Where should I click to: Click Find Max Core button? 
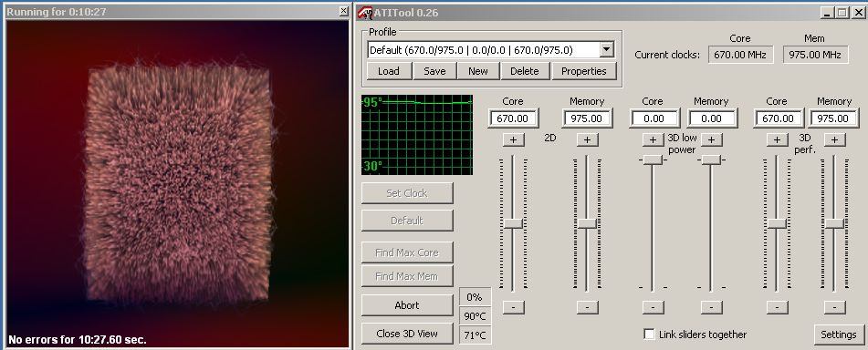coord(407,252)
